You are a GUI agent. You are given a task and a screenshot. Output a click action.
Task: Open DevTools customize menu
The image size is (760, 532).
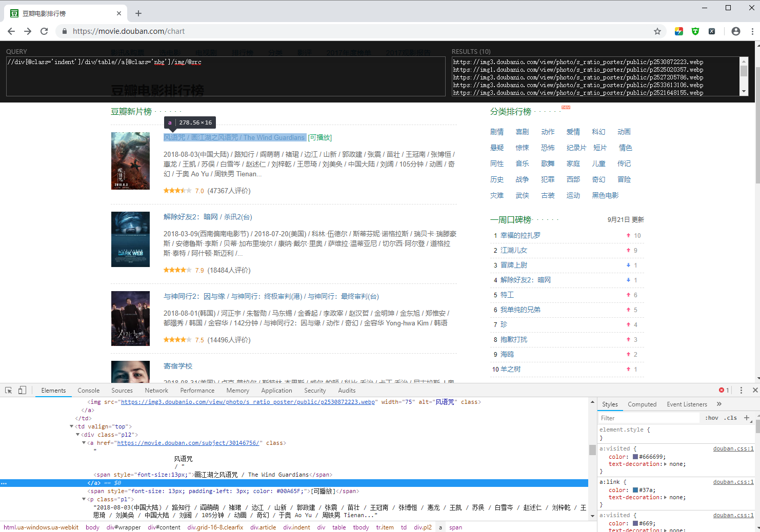[741, 391]
